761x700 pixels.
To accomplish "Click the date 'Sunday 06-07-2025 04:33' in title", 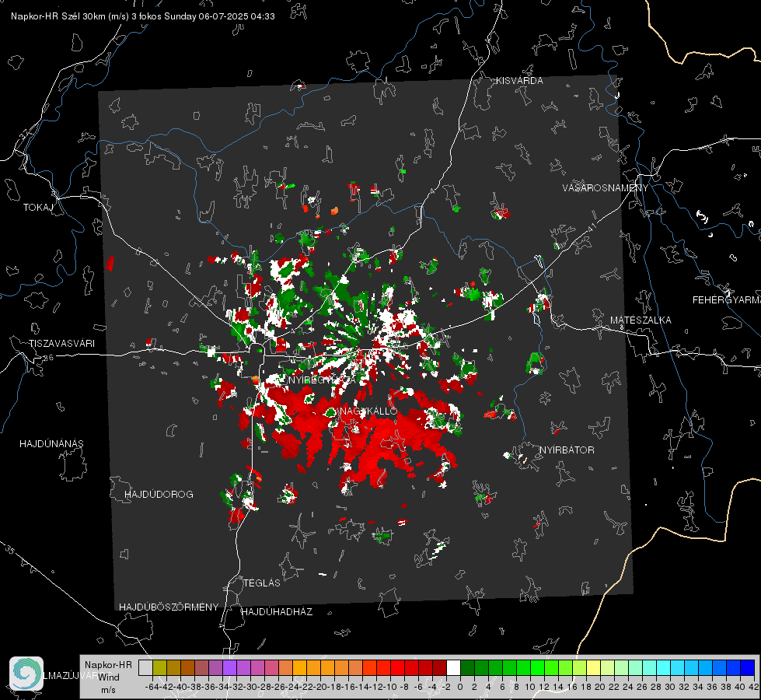I will (219, 16).
